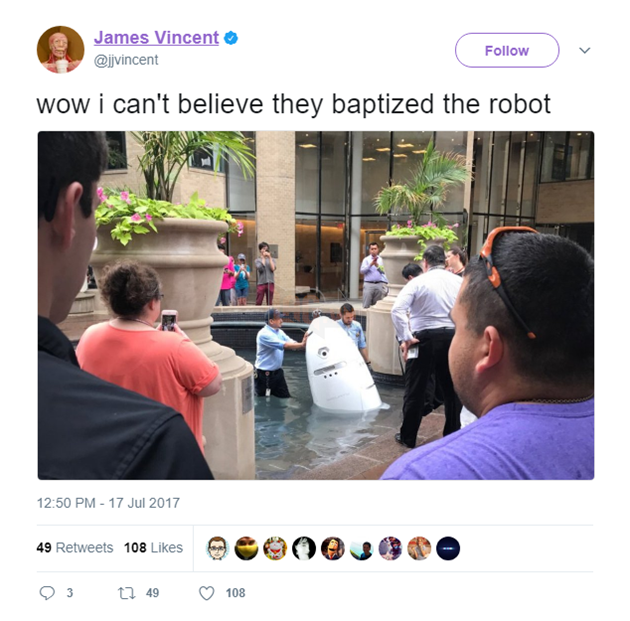Click the tweet text about baptized robot

pos(293,104)
